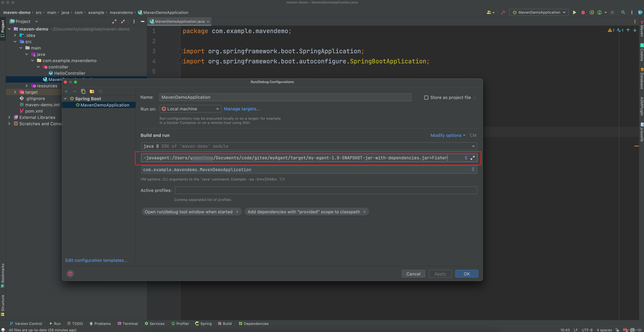Viewport: 644px width, 332px height.
Task: Collapse all in Project panel
Action: pos(123,21)
